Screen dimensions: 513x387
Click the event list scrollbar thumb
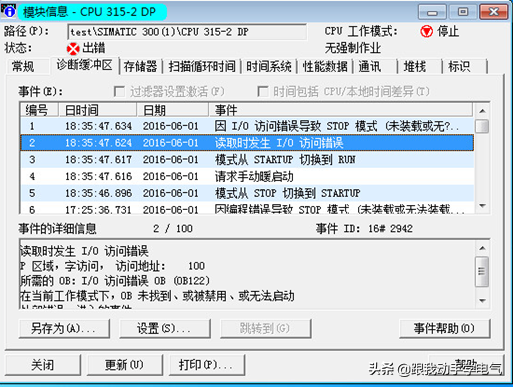point(482,126)
